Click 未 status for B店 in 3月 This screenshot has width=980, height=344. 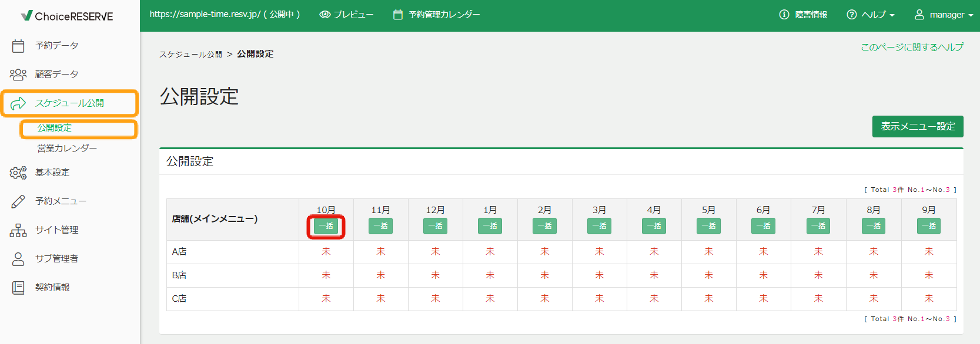pyautogui.click(x=600, y=275)
